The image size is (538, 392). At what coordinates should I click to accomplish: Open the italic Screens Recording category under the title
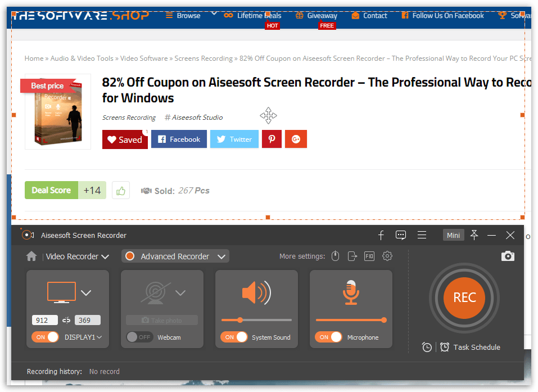(129, 118)
